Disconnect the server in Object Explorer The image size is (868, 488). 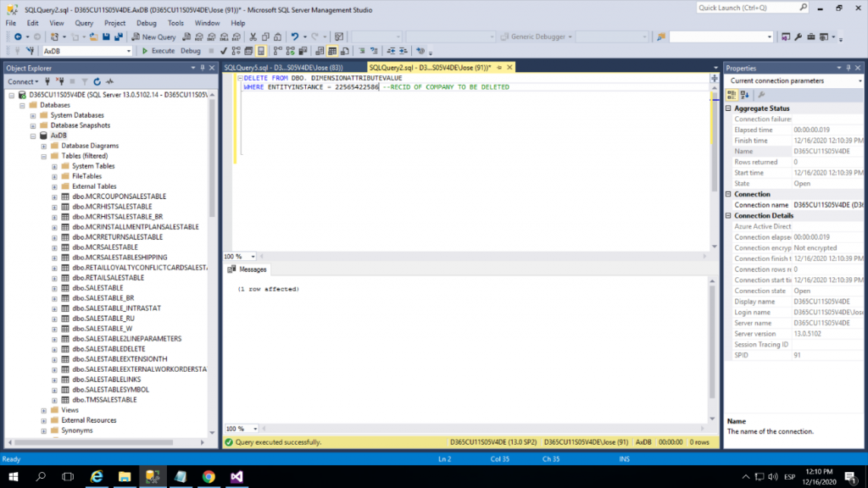[x=60, y=80]
